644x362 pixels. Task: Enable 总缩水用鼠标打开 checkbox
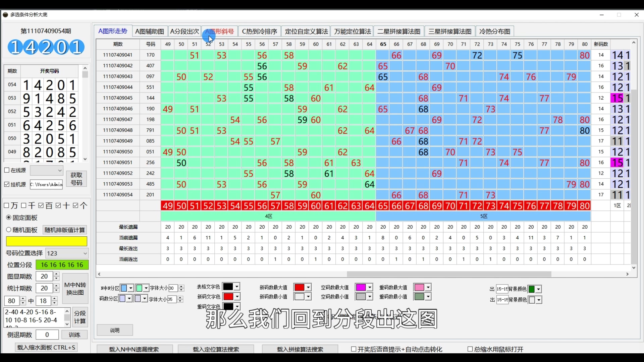pyautogui.click(x=470, y=349)
